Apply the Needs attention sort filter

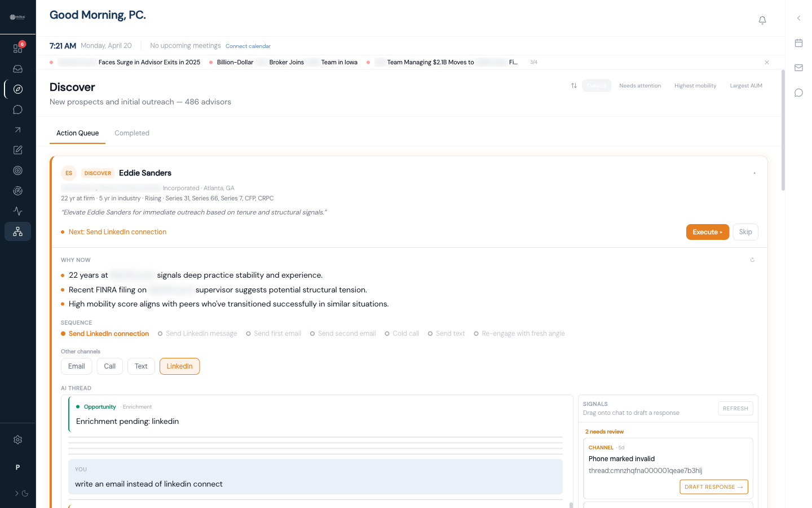pos(640,85)
